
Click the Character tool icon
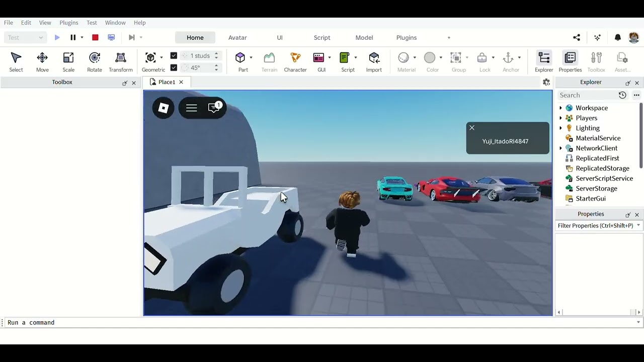coord(295,57)
